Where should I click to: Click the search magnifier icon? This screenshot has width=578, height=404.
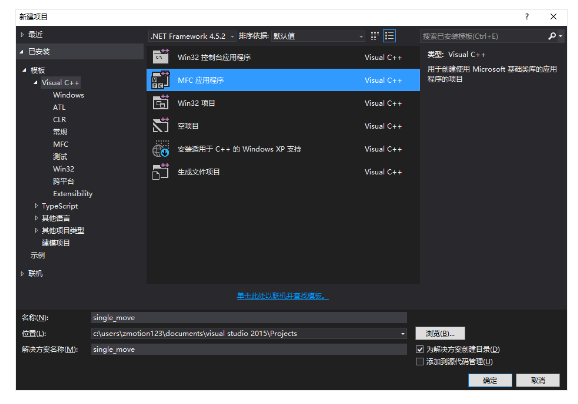552,36
